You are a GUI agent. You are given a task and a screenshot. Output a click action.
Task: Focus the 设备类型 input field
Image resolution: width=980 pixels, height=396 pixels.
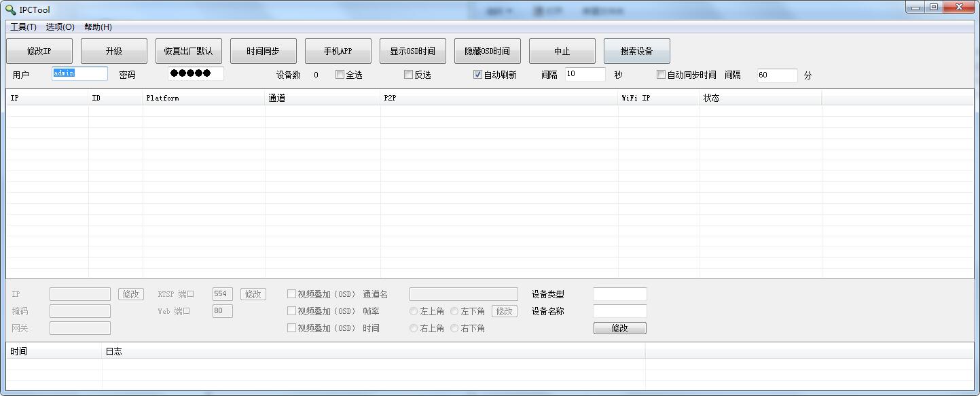coord(620,294)
